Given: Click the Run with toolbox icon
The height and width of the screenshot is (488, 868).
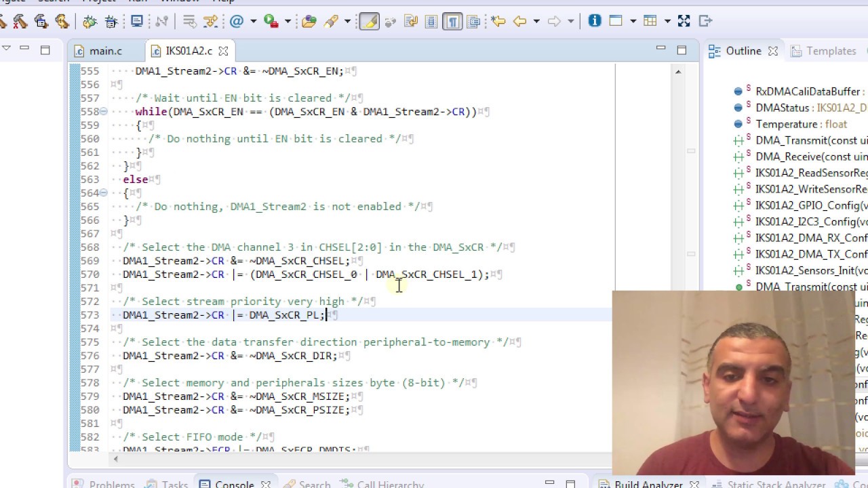Looking at the screenshot, I should click(x=271, y=22).
